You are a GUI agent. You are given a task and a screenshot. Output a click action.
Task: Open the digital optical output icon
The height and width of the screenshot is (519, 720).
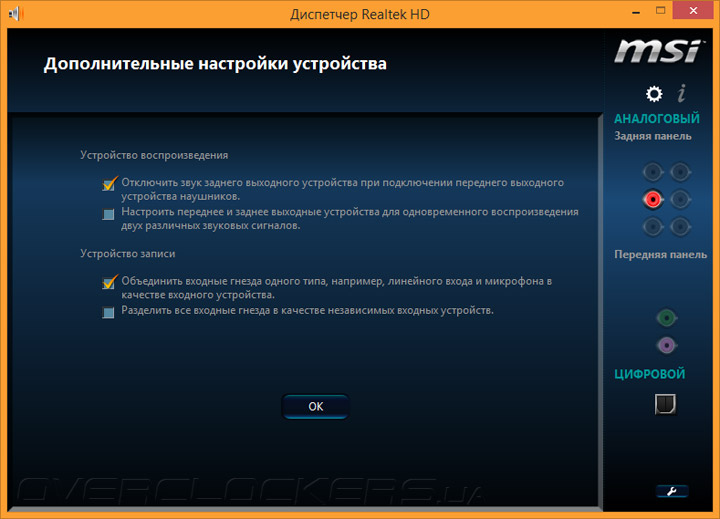point(665,404)
